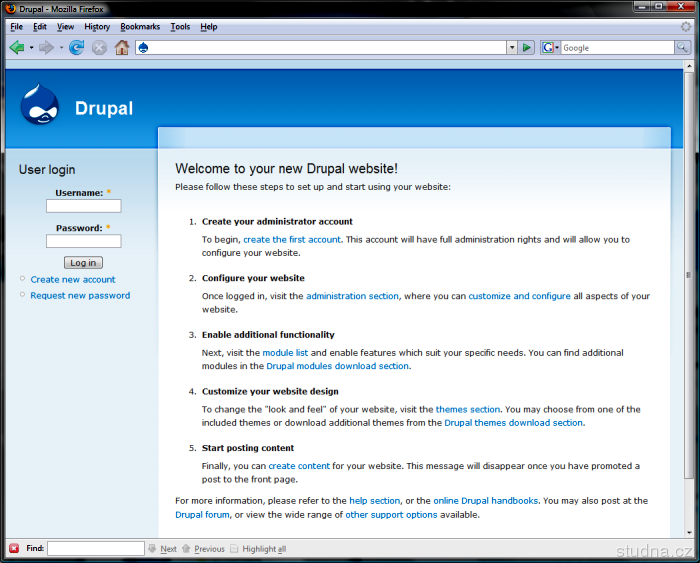Click the User login block heading
700x563 pixels.
coord(47,170)
